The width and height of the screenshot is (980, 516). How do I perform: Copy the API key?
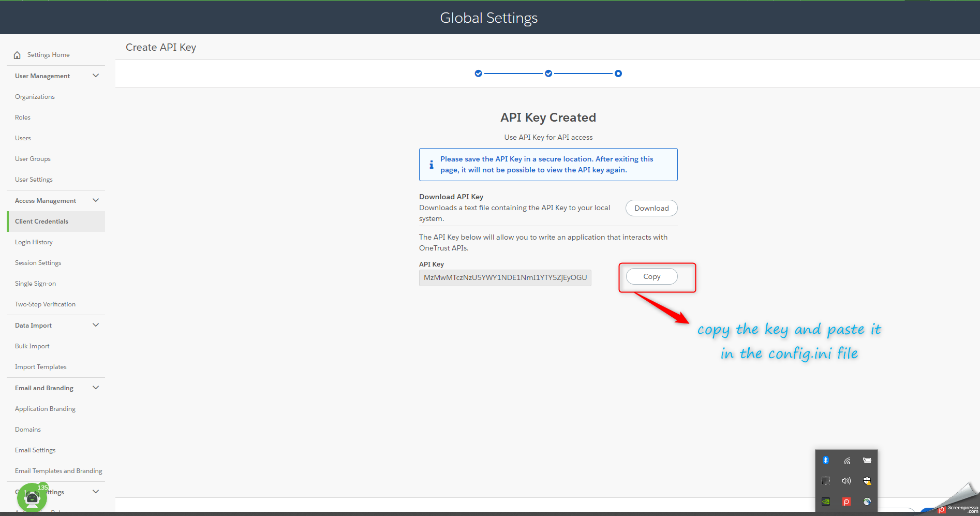coord(651,276)
